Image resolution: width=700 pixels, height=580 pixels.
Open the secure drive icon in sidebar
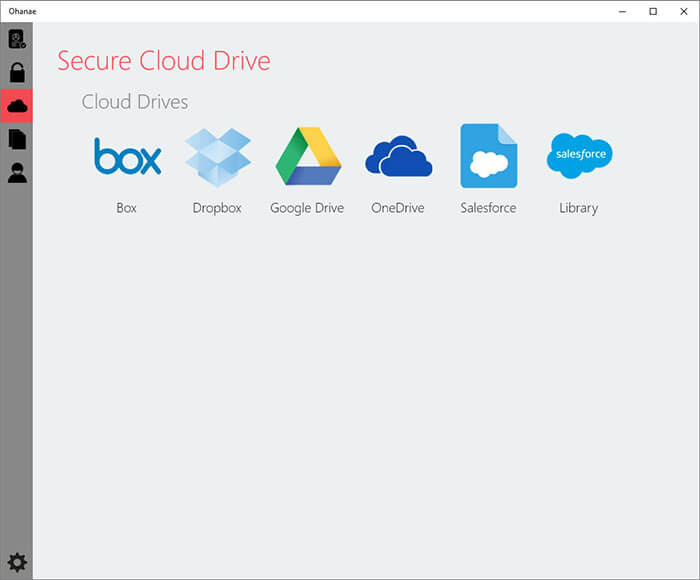[17, 39]
